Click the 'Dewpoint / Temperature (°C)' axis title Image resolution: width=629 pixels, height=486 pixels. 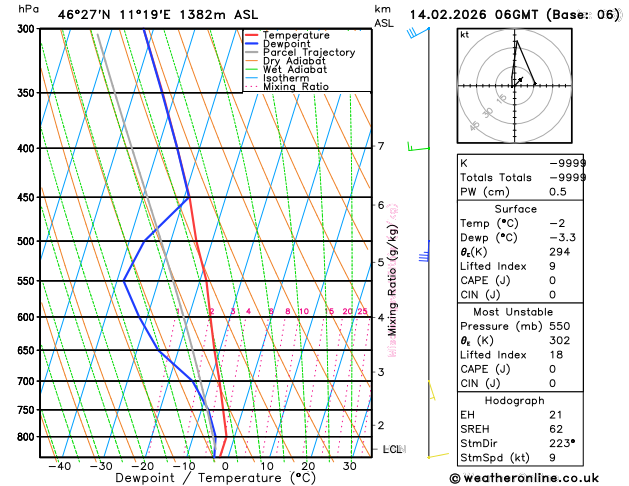click(x=215, y=478)
